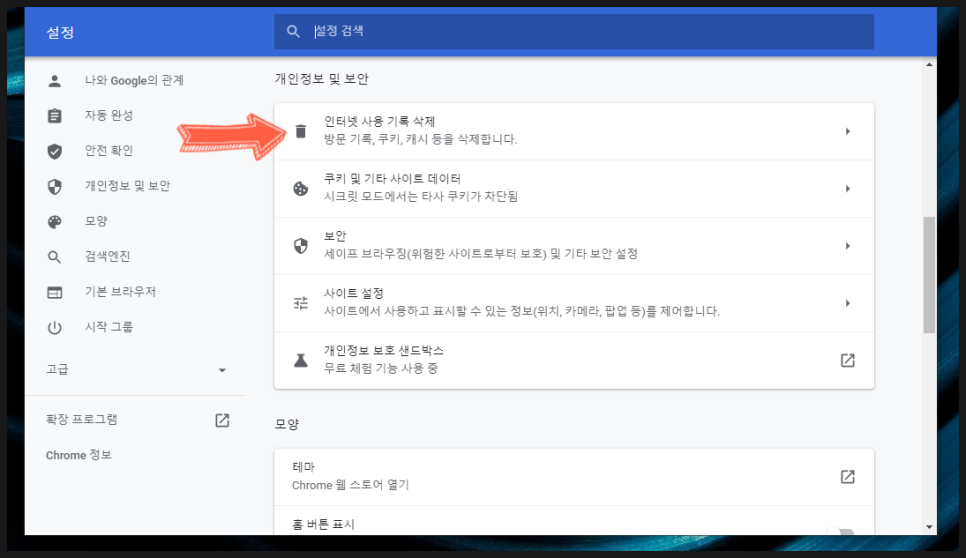The image size is (966, 558).
Task: Click the scrollbar up arrow
Action: tap(929, 64)
